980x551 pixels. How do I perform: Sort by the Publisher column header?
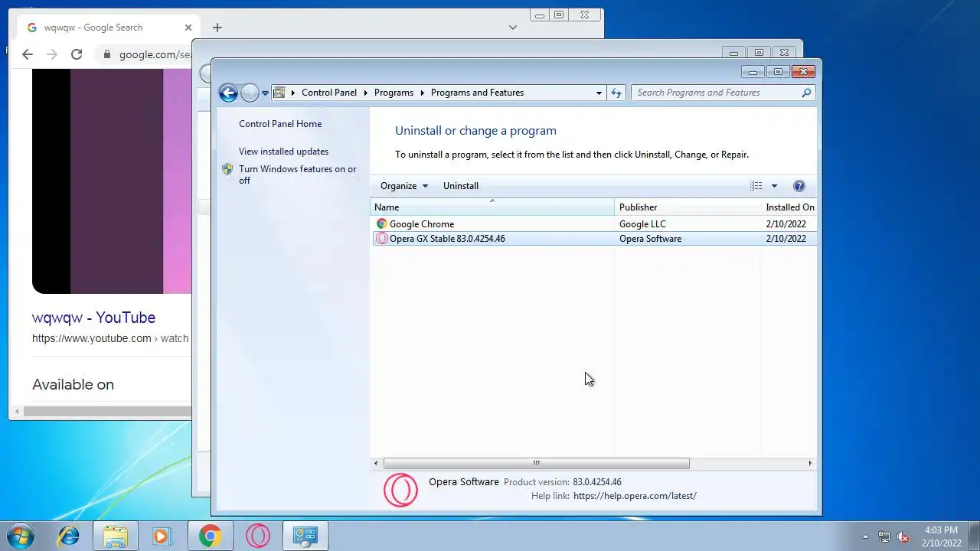pos(688,207)
